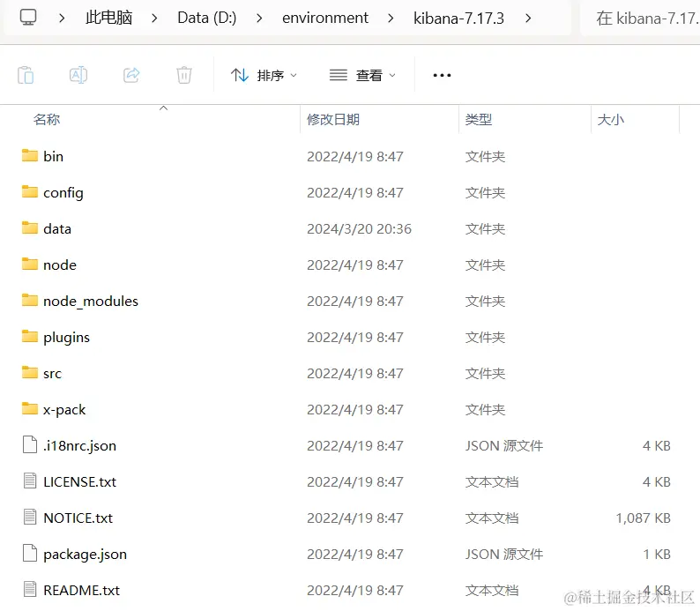Image resolution: width=700 pixels, height=611 pixels.
Task: Click the package.json file name
Action: click(x=85, y=555)
